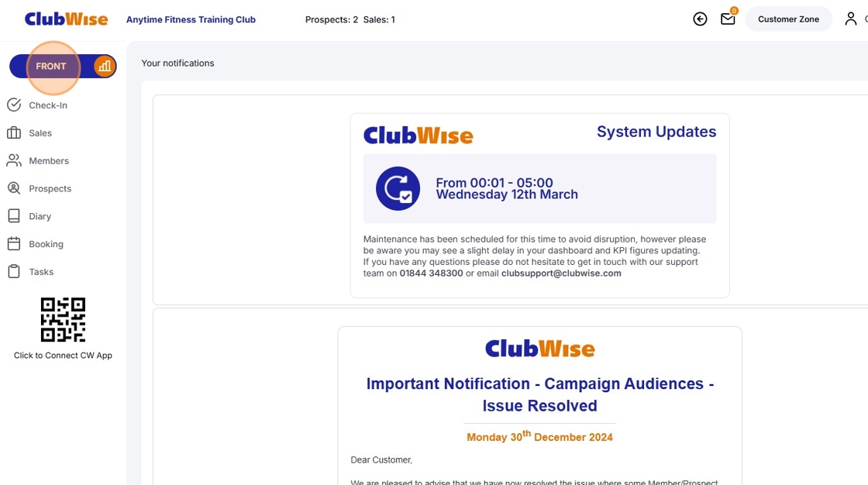Click the QR code to connect CW App
The height and width of the screenshot is (485, 868).
click(63, 319)
